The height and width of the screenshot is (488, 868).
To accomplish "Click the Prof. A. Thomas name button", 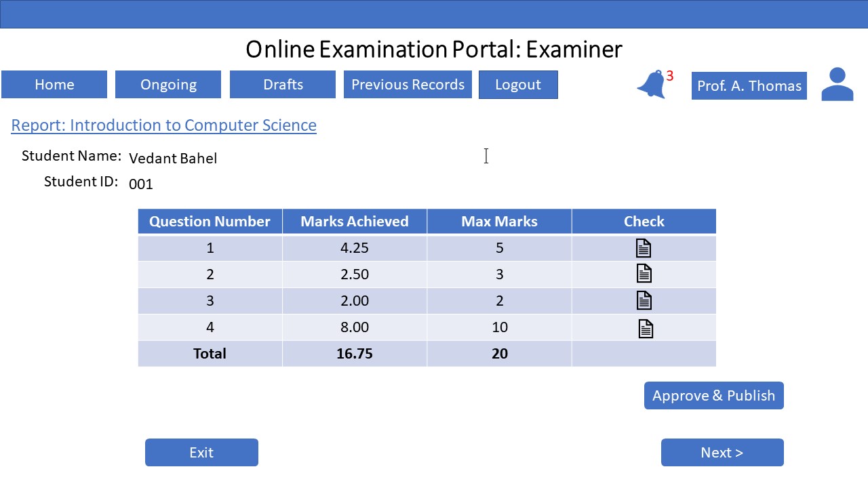I will [x=749, y=86].
